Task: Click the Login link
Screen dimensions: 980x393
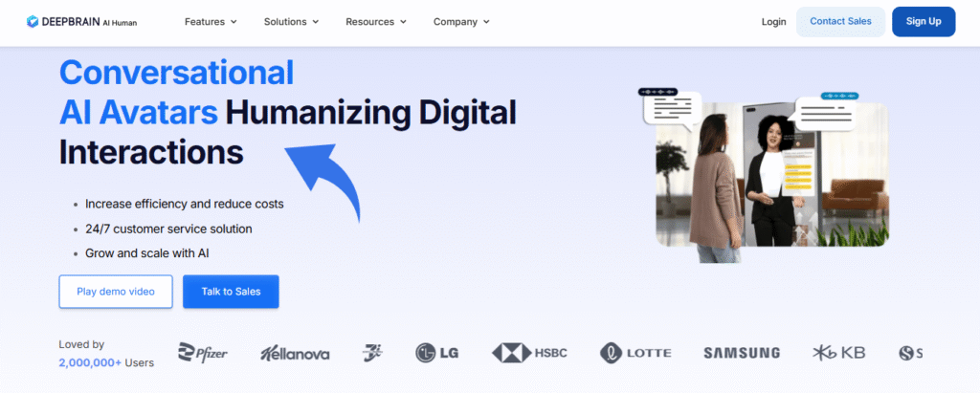Action: 773,22
